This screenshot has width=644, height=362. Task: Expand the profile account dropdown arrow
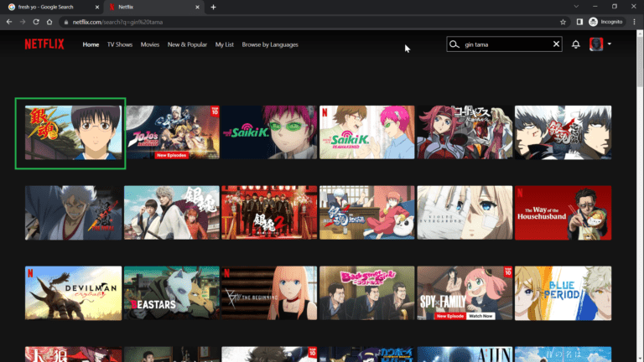click(610, 44)
